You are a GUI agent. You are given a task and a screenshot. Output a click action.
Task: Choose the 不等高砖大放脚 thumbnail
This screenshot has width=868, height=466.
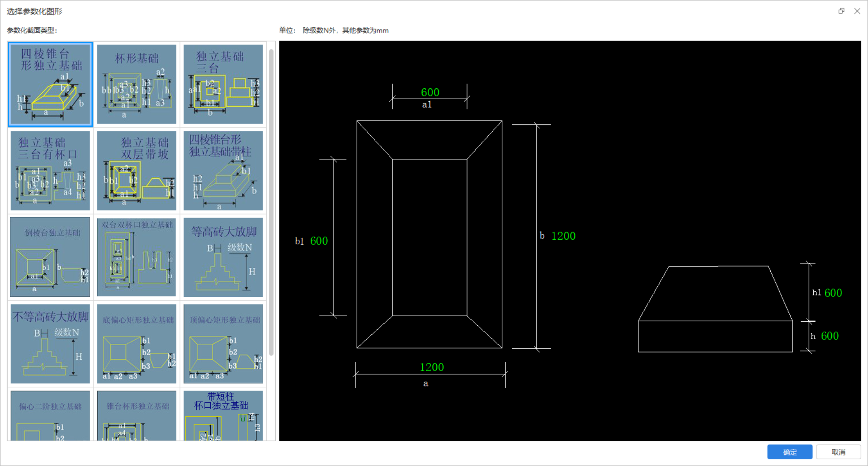(50, 343)
